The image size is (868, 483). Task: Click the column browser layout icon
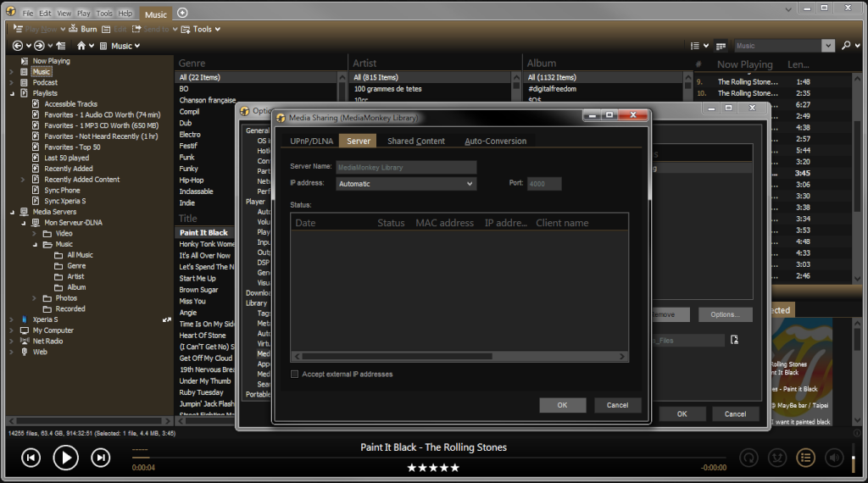(x=721, y=46)
